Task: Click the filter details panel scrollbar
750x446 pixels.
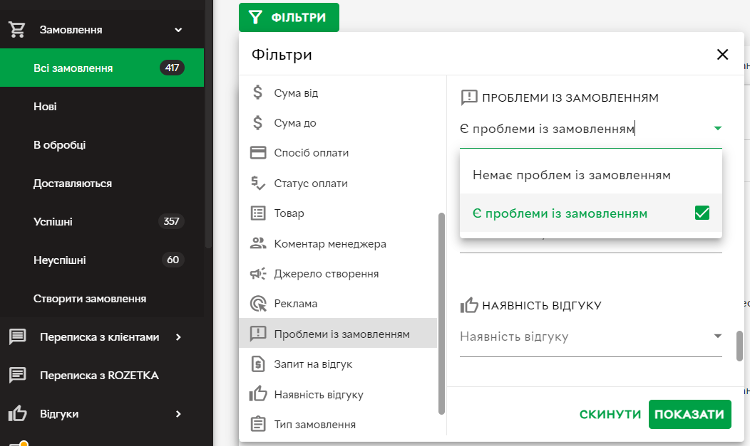Action: (739, 346)
